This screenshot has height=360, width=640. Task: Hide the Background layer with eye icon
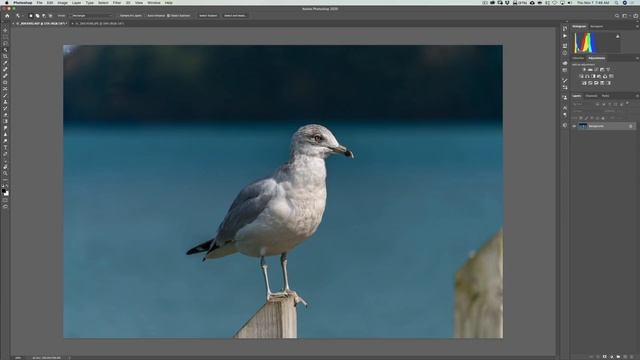click(574, 126)
